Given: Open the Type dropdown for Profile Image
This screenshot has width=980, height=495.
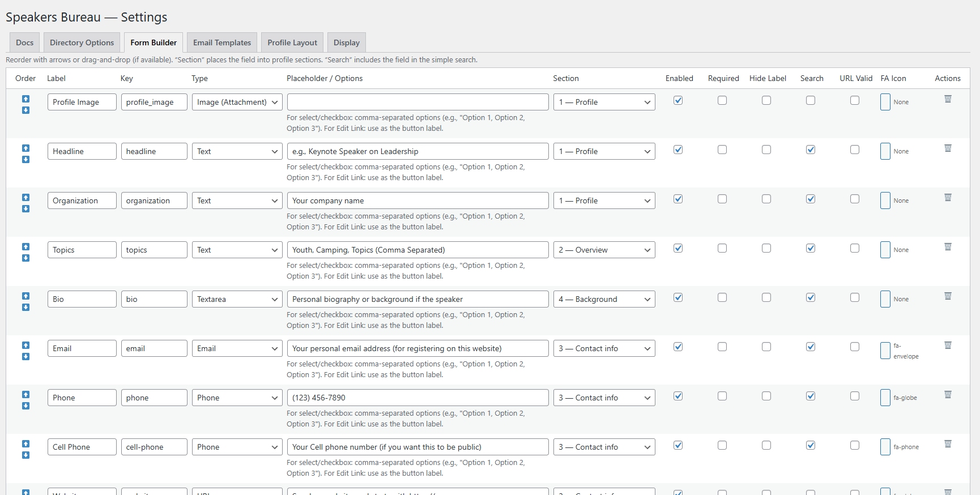Looking at the screenshot, I should (x=237, y=102).
